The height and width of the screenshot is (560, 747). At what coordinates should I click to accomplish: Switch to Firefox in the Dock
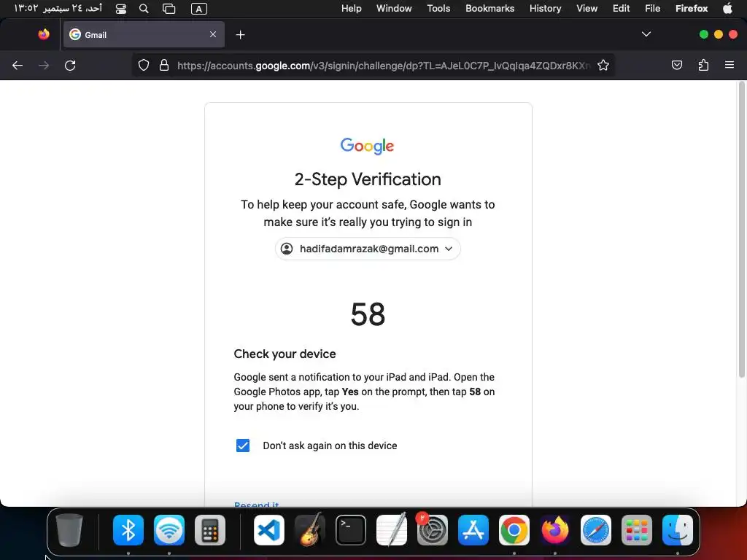point(555,530)
